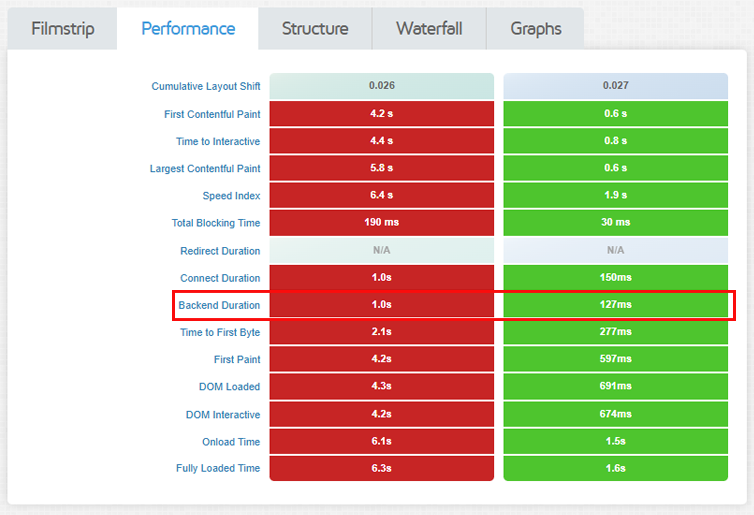Select the Largest Contentful Paint link

pos(205,169)
